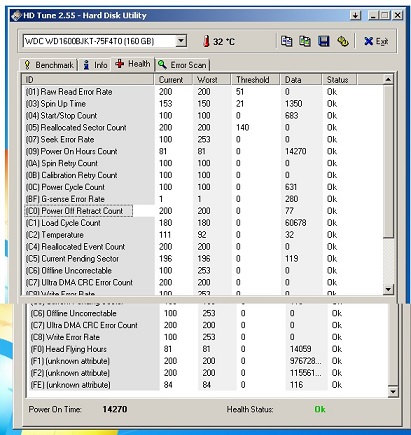Click the red thermometer temperature icon
Viewport: 411px width, 435px height.
[206, 42]
